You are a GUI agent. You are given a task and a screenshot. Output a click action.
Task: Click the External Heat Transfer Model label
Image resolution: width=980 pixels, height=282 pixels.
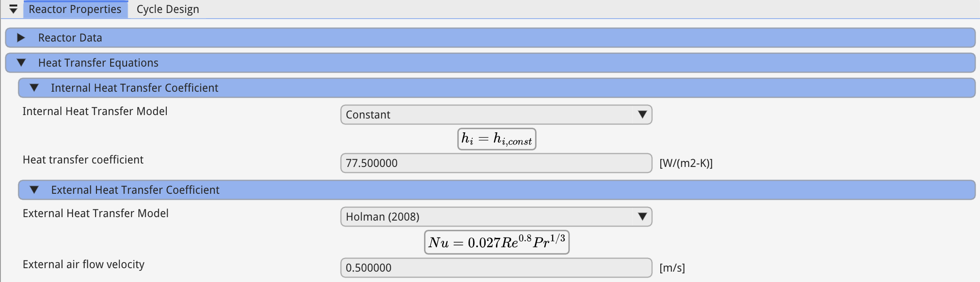(x=95, y=213)
